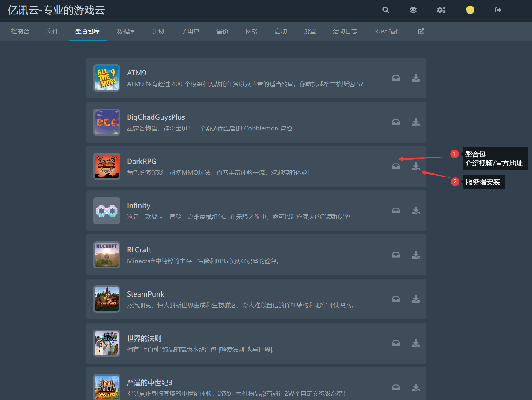Click the SteamPunk title text
The image size is (532, 400).
tap(146, 294)
